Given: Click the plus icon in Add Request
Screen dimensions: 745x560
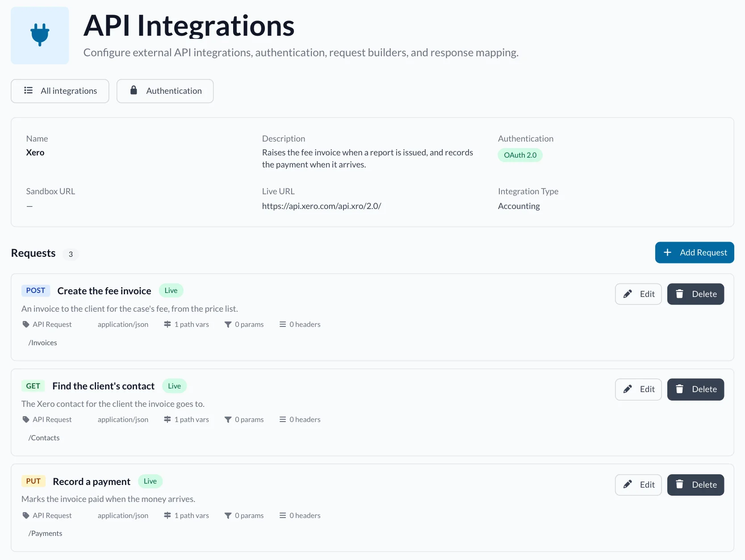Looking at the screenshot, I should 667,252.
